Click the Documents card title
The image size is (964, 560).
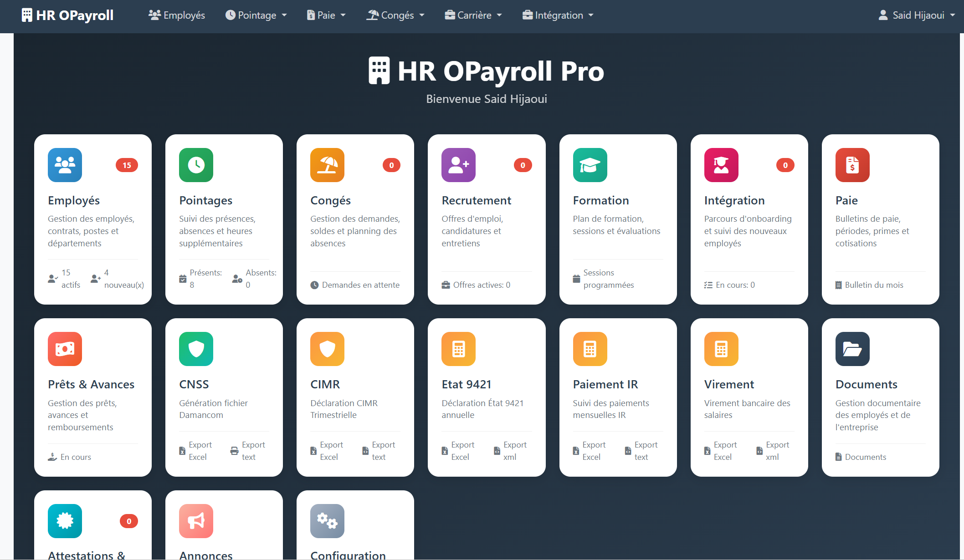(866, 384)
